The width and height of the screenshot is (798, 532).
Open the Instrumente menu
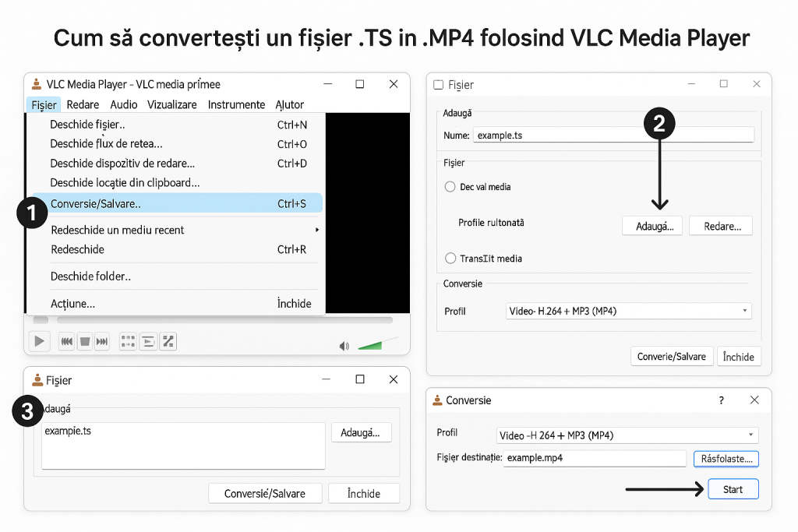tap(237, 105)
